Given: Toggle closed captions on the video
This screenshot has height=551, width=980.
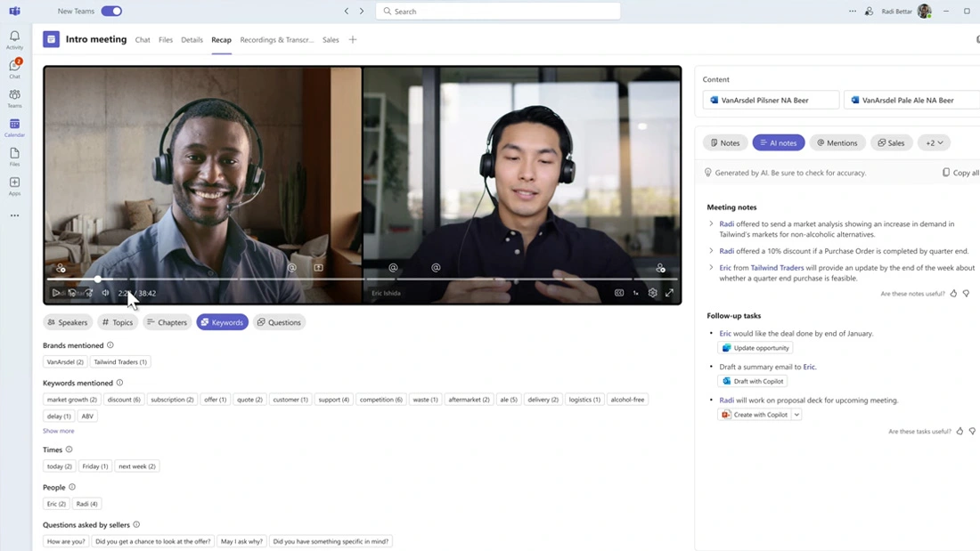Looking at the screenshot, I should tap(619, 293).
